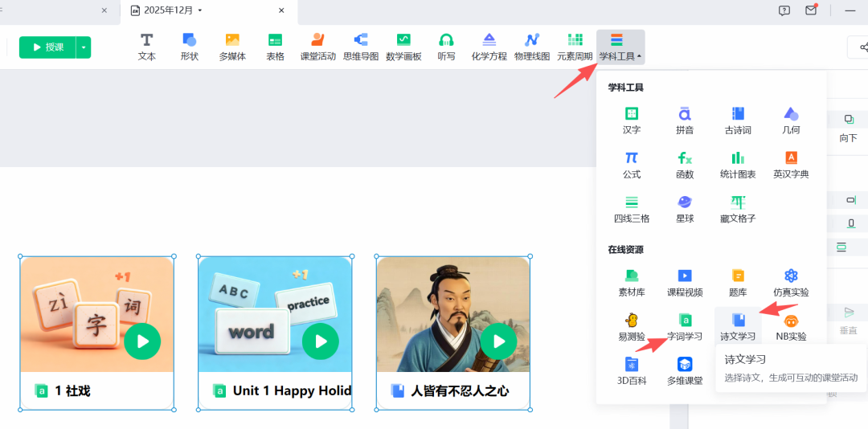Open the mail notifications icon
Screen dimensions: 868x429
coord(811,10)
